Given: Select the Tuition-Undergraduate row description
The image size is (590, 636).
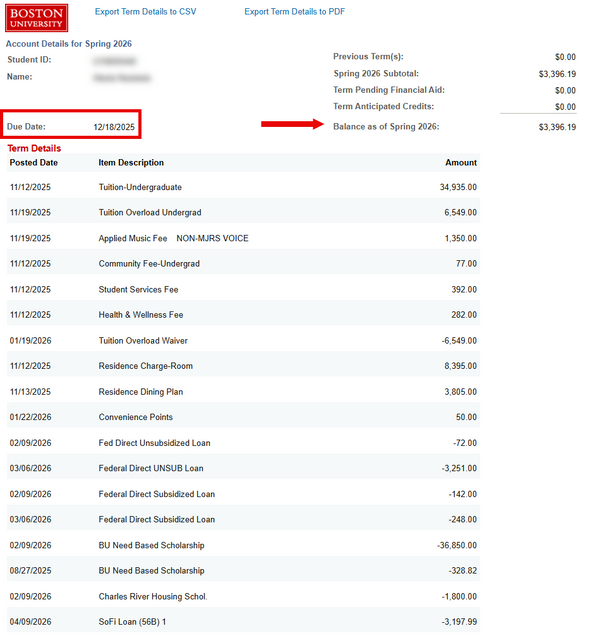Looking at the screenshot, I should pyautogui.click(x=140, y=187).
